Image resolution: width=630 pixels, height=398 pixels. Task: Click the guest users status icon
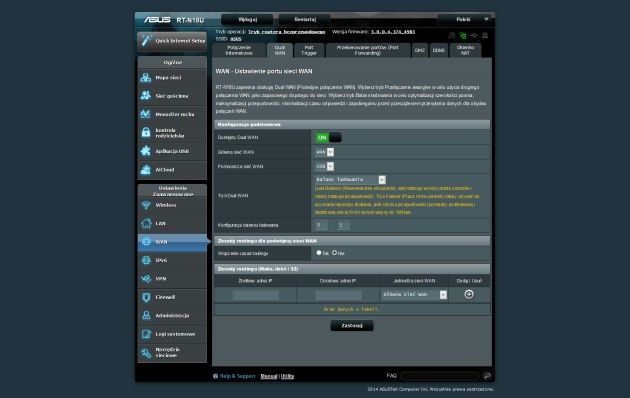click(452, 36)
